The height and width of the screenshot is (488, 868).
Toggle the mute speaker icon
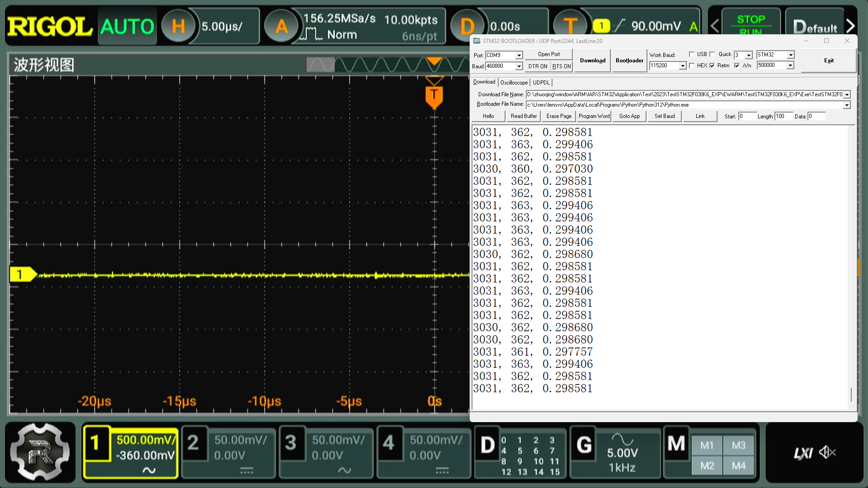[827, 452]
